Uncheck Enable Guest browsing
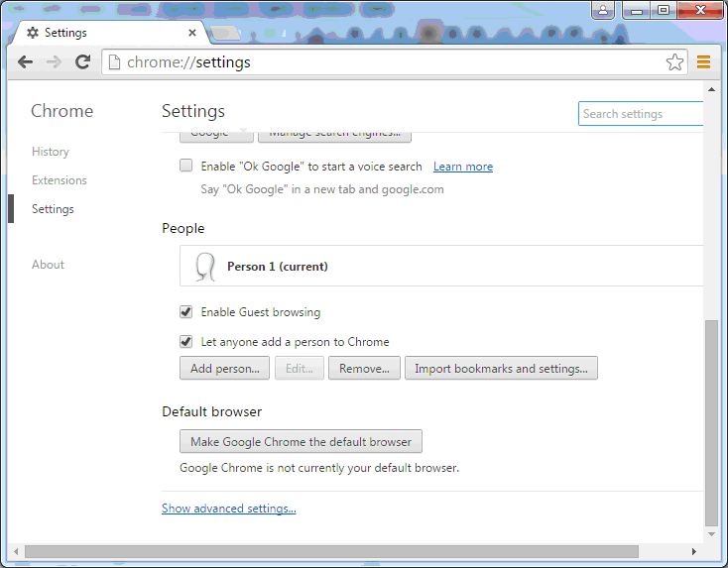This screenshot has width=728, height=568. [186, 312]
